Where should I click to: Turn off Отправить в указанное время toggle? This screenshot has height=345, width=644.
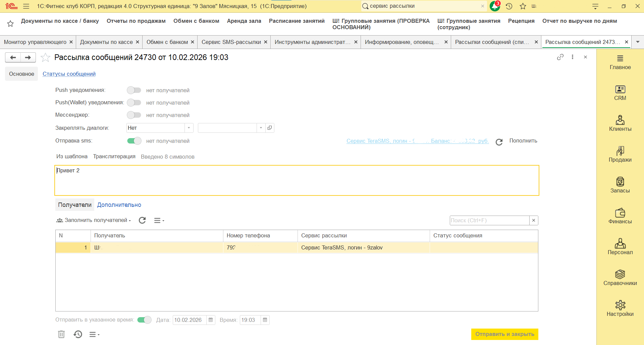pos(145,320)
